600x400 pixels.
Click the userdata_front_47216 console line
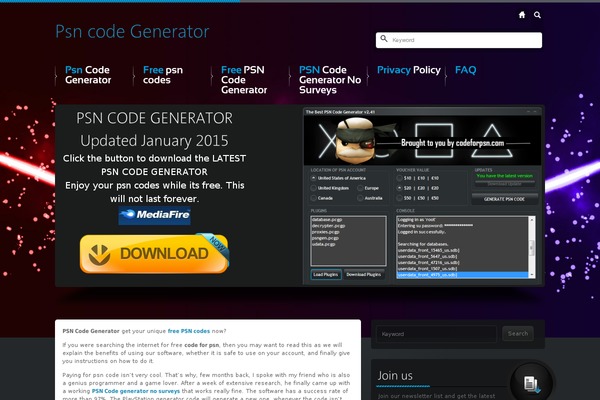tap(429, 263)
